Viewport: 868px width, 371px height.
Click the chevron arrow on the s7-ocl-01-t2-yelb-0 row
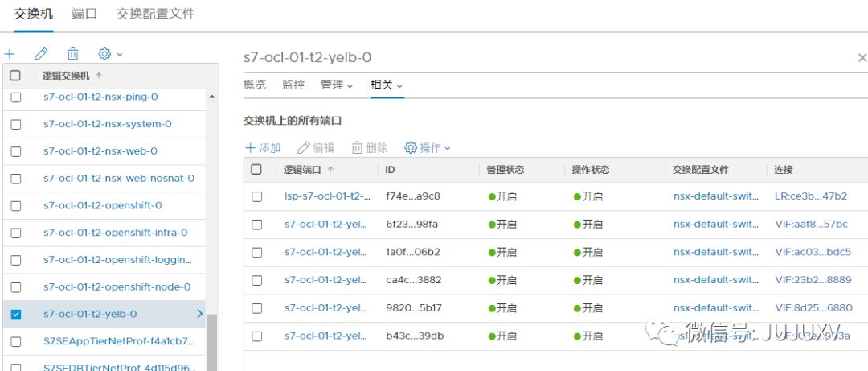(200, 314)
